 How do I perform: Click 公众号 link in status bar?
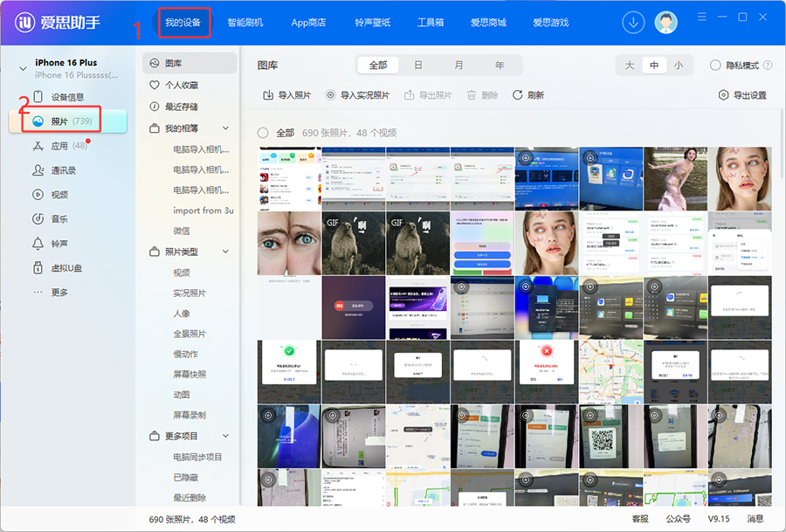pos(678,519)
